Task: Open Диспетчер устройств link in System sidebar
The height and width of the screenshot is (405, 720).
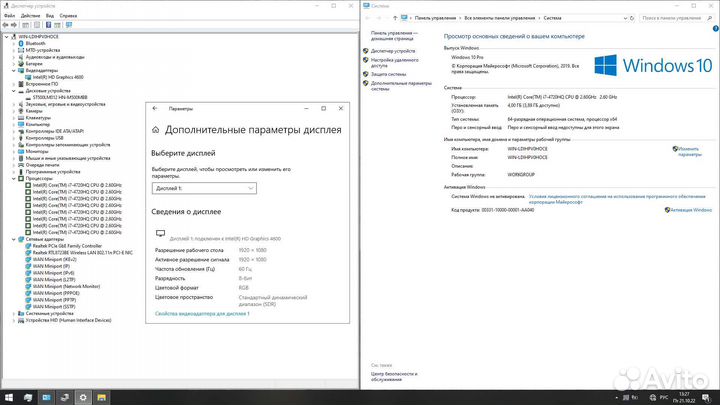Action: (x=393, y=51)
